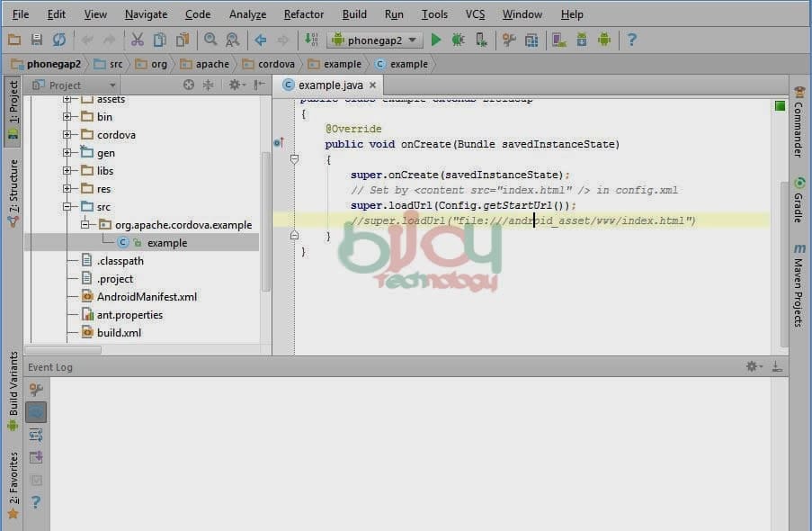Click the Debug bug icon
This screenshot has height=531, width=812.
click(459, 40)
